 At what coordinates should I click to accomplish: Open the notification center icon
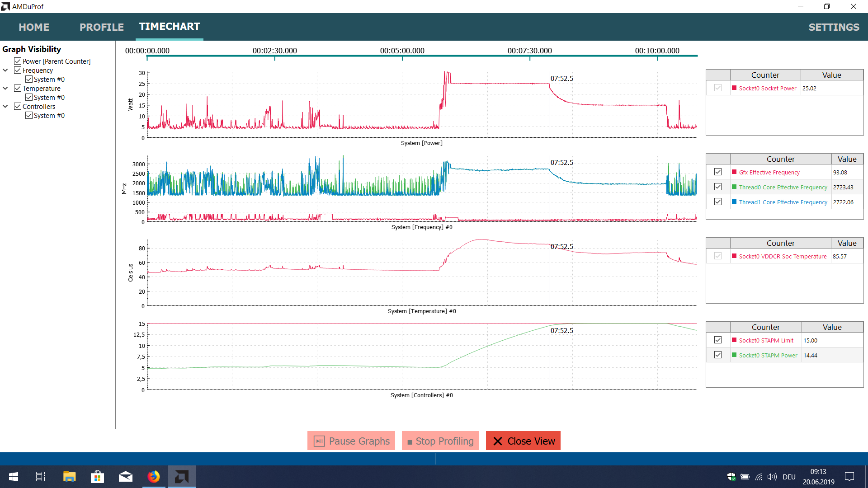pyautogui.click(x=849, y=477)
